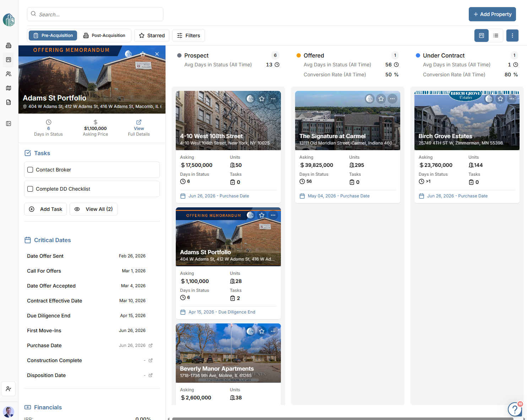Switch to Pre-Acquisition tab
527x420 pixels.
tap(53, 36)
